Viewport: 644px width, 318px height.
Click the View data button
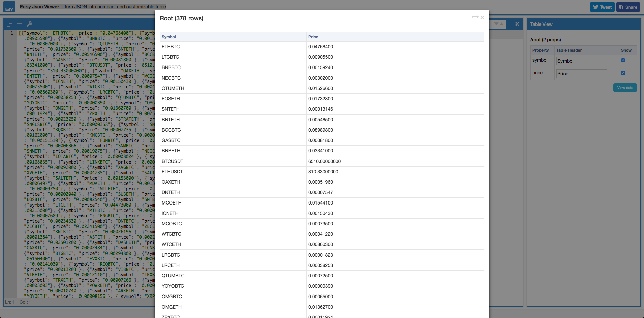(x=625, y=88)
